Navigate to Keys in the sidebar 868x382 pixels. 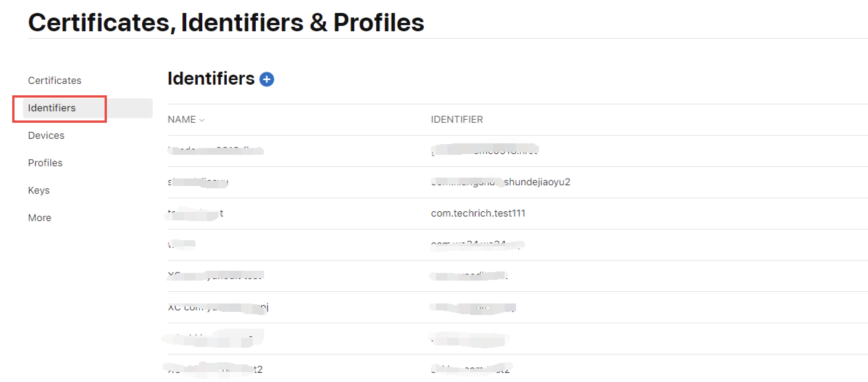pos(39,190)
